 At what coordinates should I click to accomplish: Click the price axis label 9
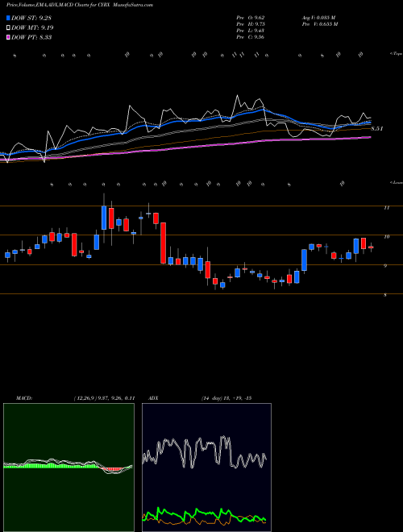pyautogui.click(x=385, y=266)
